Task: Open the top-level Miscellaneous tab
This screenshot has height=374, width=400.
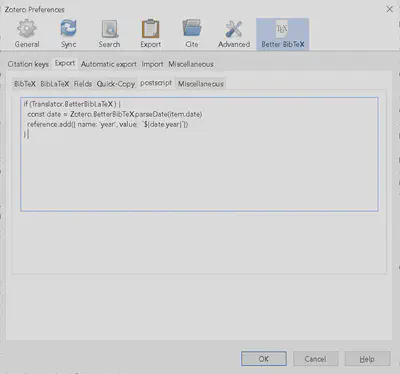Action: [x=191, y=64]
